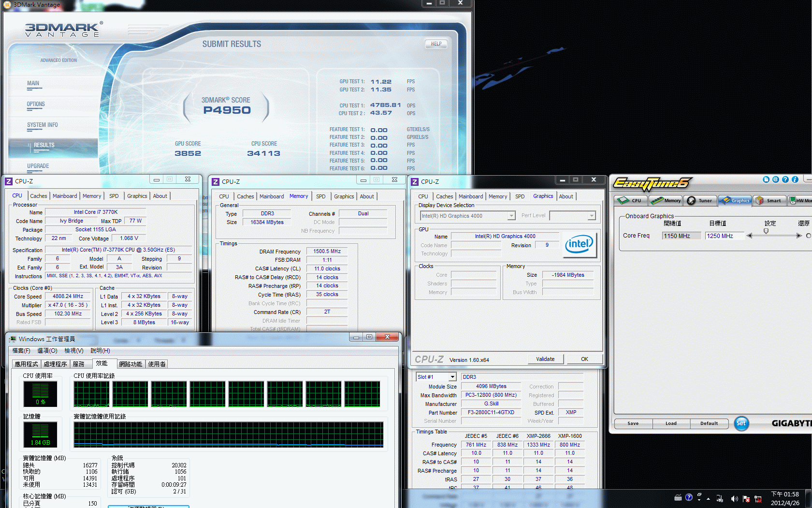
Task: Click the @ email icon in EasyTune6 header
Action: [776, 179]
